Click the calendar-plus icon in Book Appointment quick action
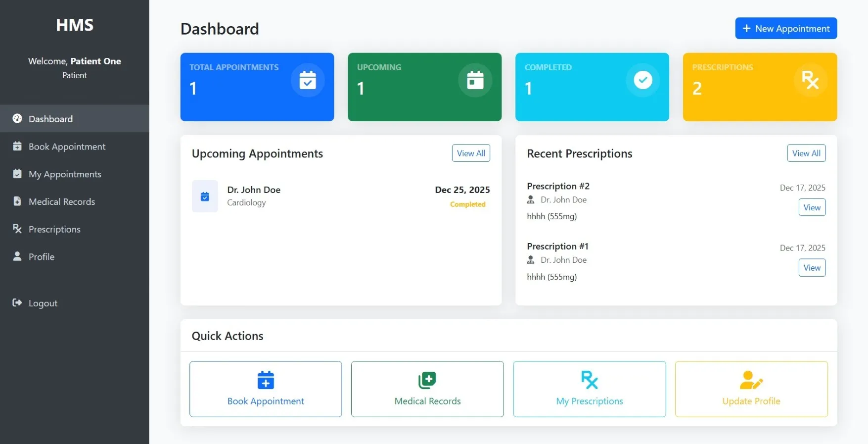Image resolution: width=868 pixels, height=444 pixels. (266, 380)
